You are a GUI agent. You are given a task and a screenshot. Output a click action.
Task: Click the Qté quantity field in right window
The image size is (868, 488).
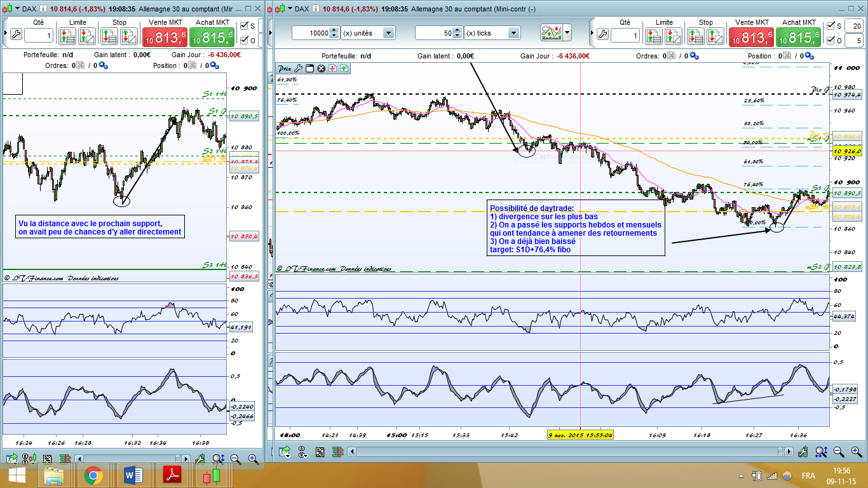pos(625,36)
